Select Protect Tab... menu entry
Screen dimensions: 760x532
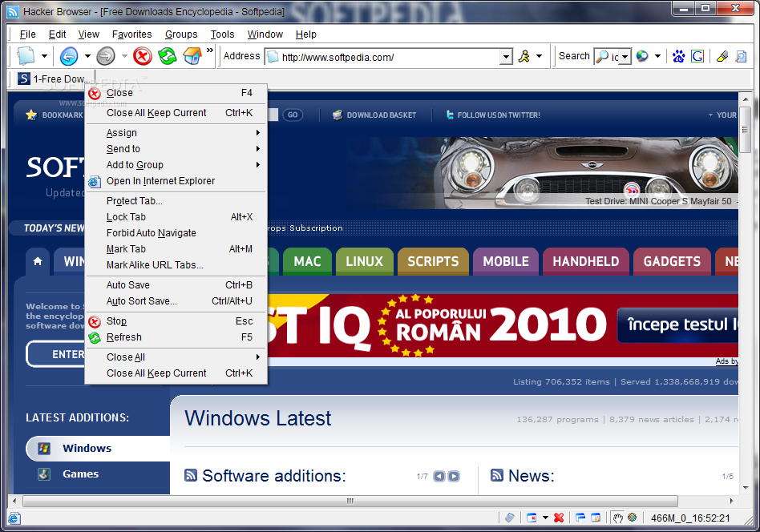pos(176,201)
